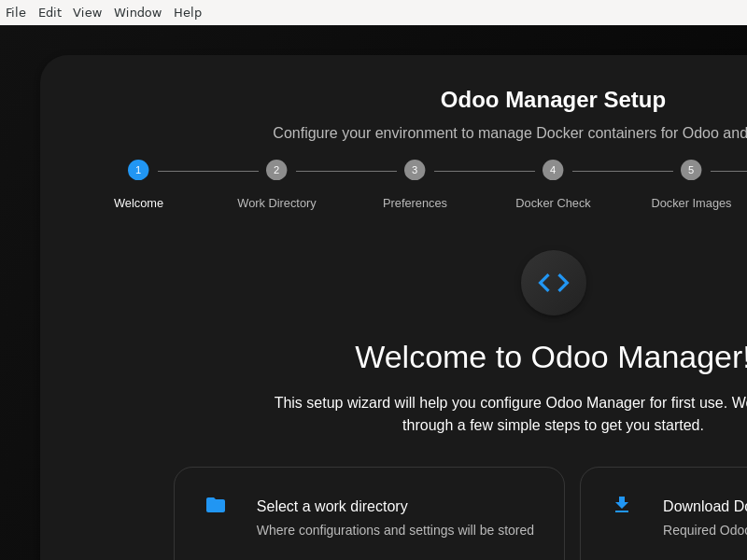The image size is (747, 560).
Task: Open the Edit menu
Action: click(x=49, y=12)
